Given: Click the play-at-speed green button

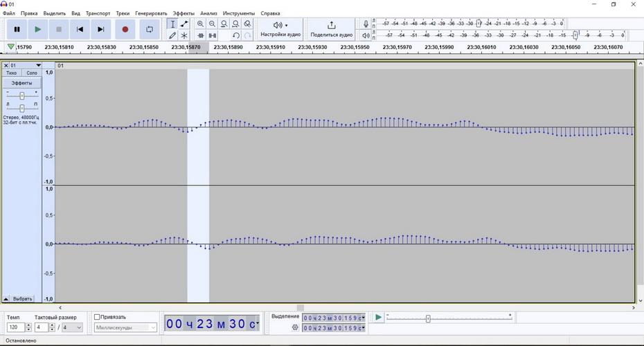Looking at the screenshot, I should 378,317.
